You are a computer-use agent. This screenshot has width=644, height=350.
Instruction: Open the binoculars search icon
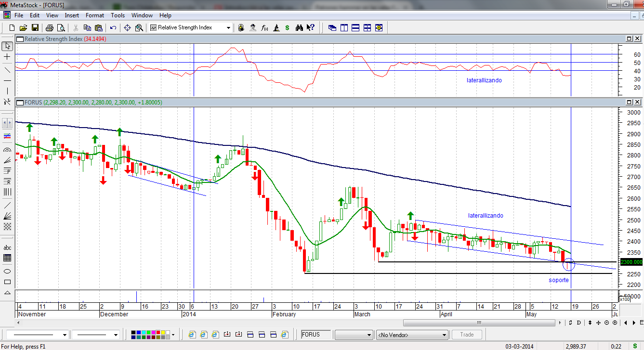pos(299,28)
